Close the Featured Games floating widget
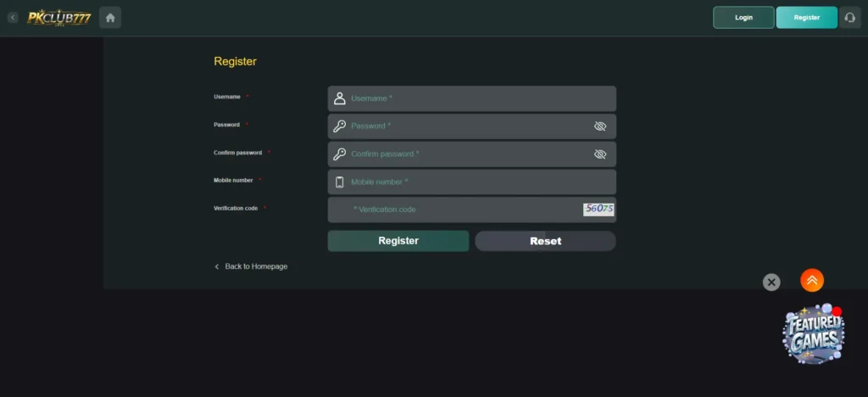 (771, 282)
